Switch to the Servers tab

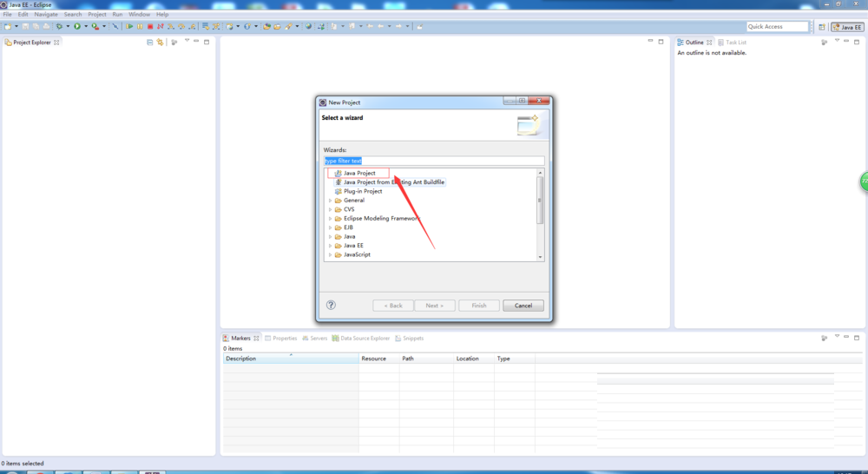pyautogui.click(x=314, y=339)
